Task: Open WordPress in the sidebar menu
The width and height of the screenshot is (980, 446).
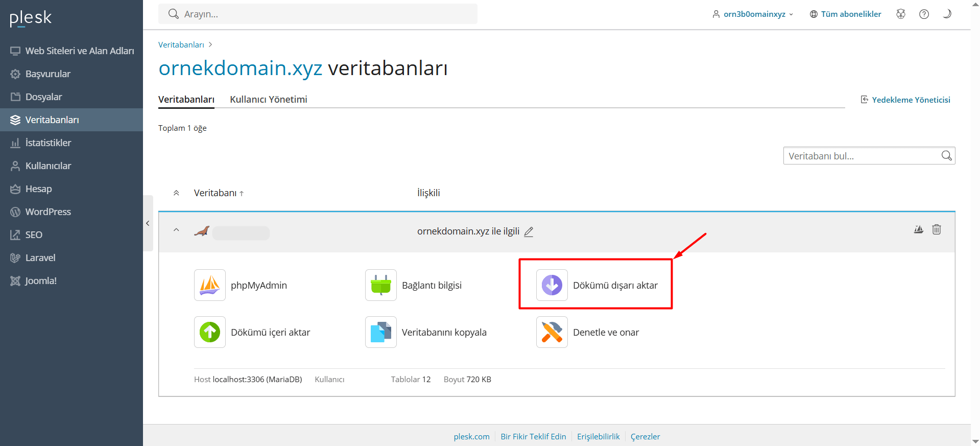Action: coord(48,212)
